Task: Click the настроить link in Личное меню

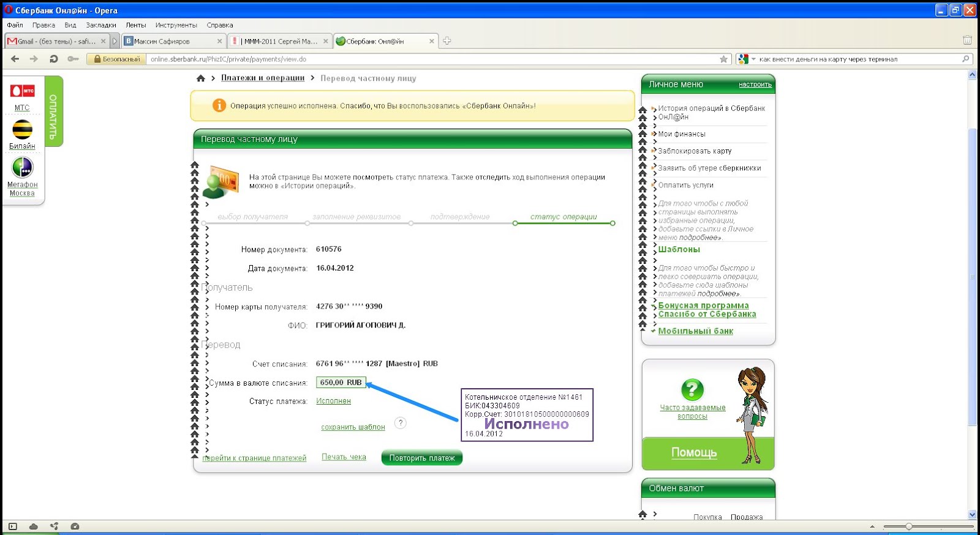Action: (x=755, y=84)
